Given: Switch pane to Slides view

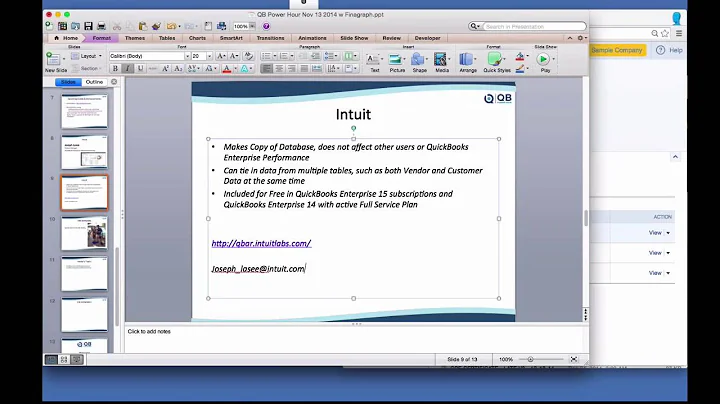Looking at the screenshot, I should point(68,82).
